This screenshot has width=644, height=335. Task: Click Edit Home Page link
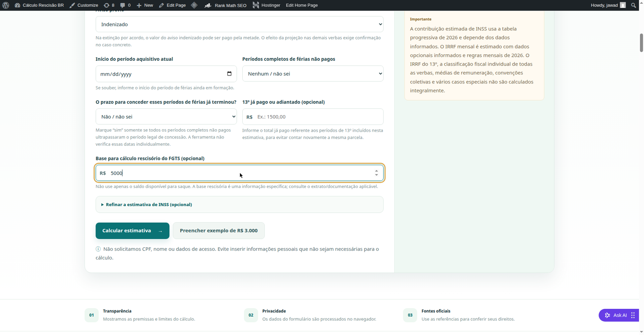[302, 5]
